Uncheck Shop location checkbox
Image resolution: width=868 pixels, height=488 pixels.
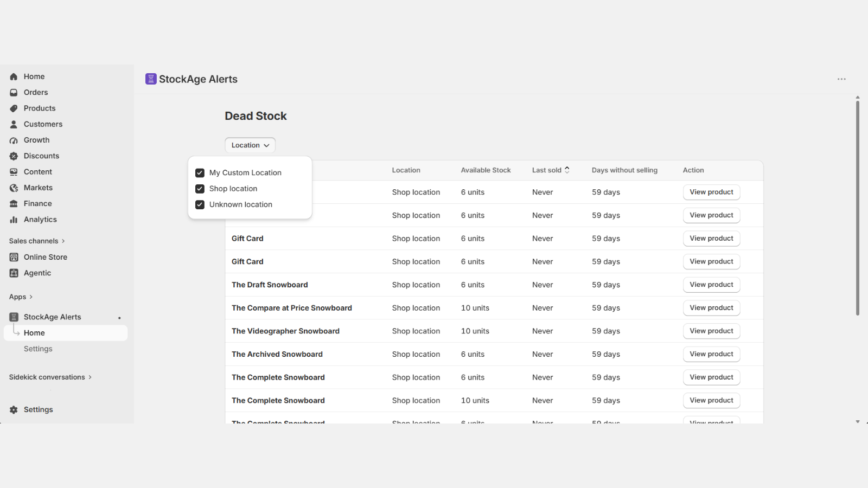pyautogui.click(x=200, y=189)
